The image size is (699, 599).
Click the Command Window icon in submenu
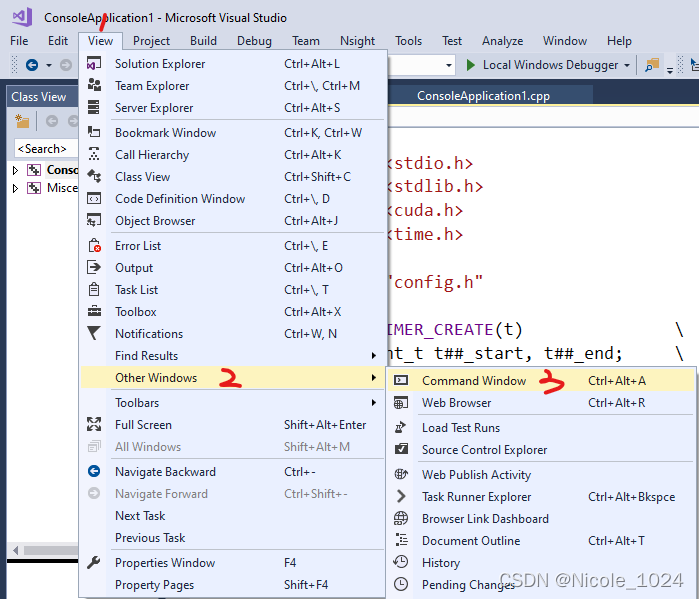click(x=401, y=380)
